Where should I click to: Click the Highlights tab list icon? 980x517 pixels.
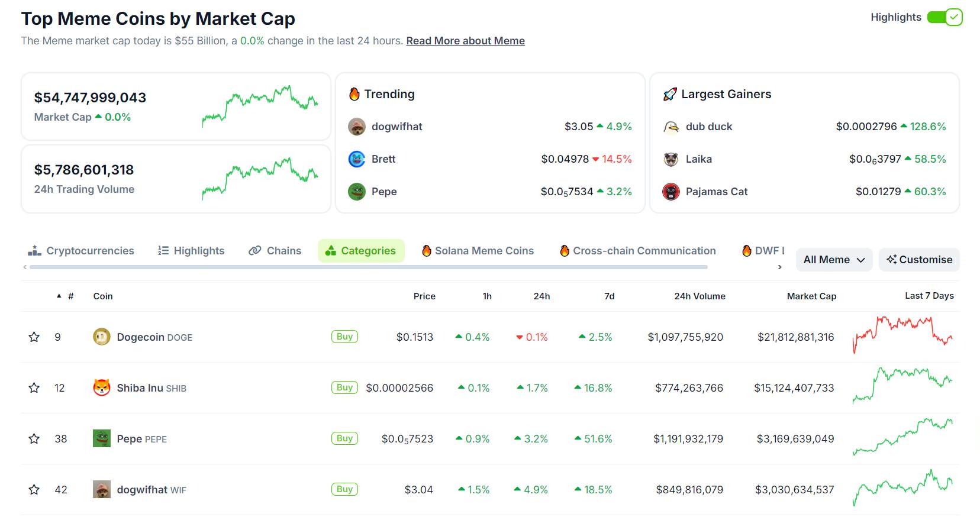pos(163,251)
